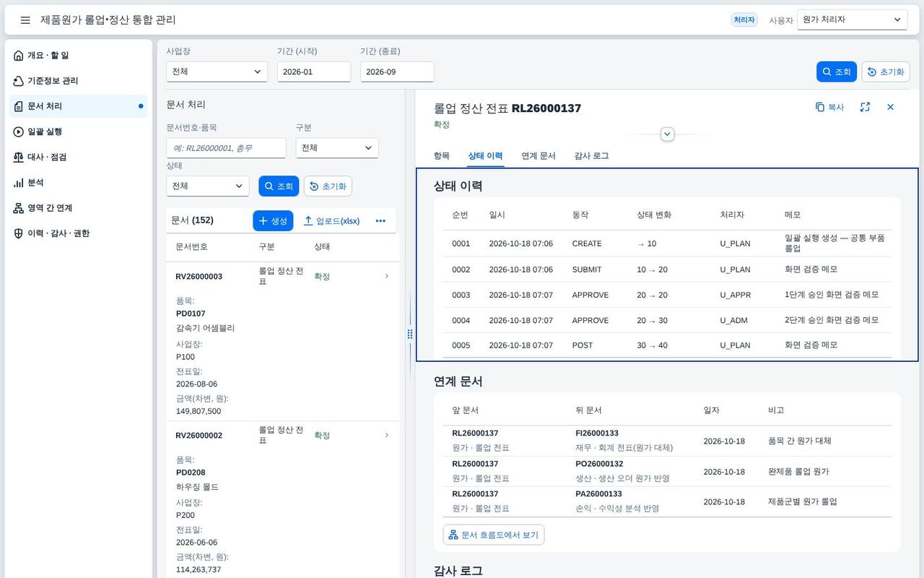Expand the header collapse chevron button
The height and width of the screenshot is (578, 924).
(668, 134)
